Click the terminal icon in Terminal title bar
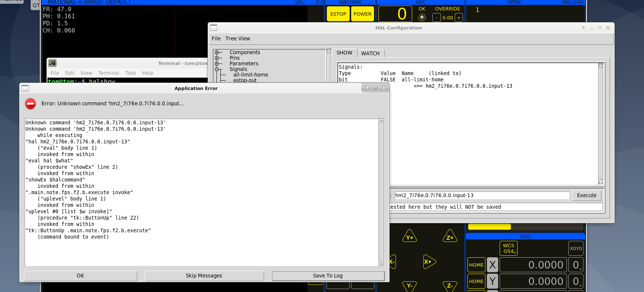The width and height of the screenshot is (644, 292). tap(52, 63)
